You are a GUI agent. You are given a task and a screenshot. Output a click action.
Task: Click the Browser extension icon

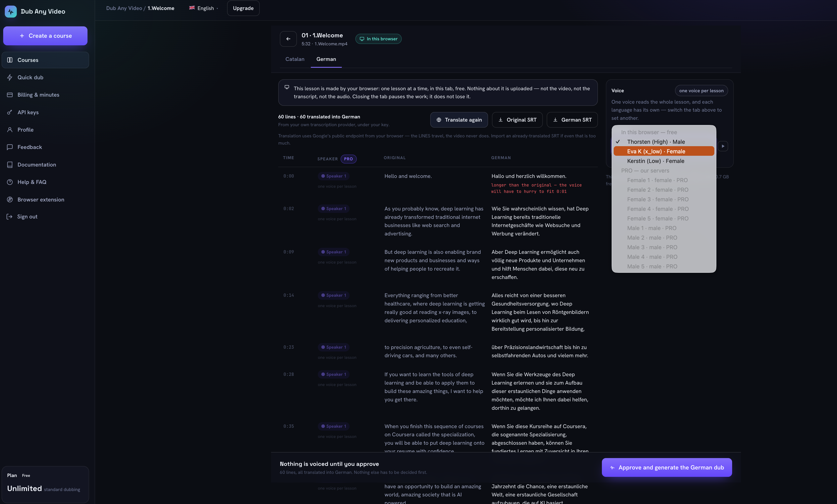click(x=10, y=200)
